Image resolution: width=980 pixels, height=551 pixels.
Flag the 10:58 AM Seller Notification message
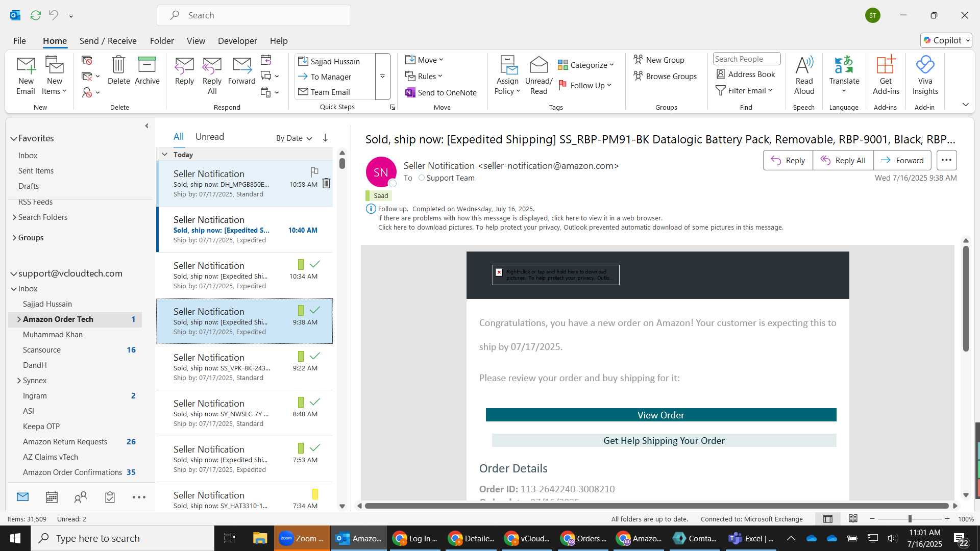pyautogui.click(x=314, y=172)
